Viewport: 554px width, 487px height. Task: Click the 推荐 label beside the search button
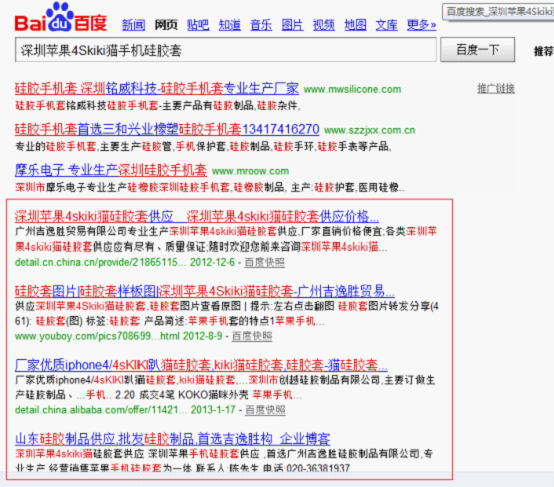pyautogui.click(x=543, y=51)
